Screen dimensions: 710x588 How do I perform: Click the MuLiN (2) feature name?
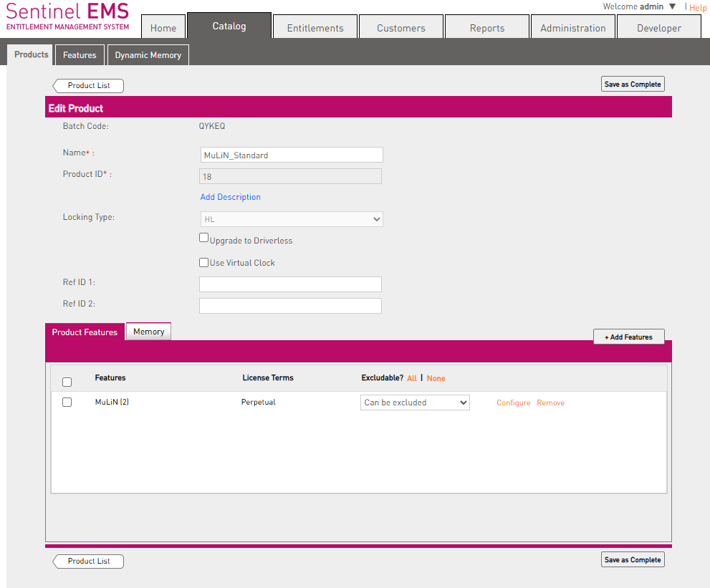tap(112, 402)
